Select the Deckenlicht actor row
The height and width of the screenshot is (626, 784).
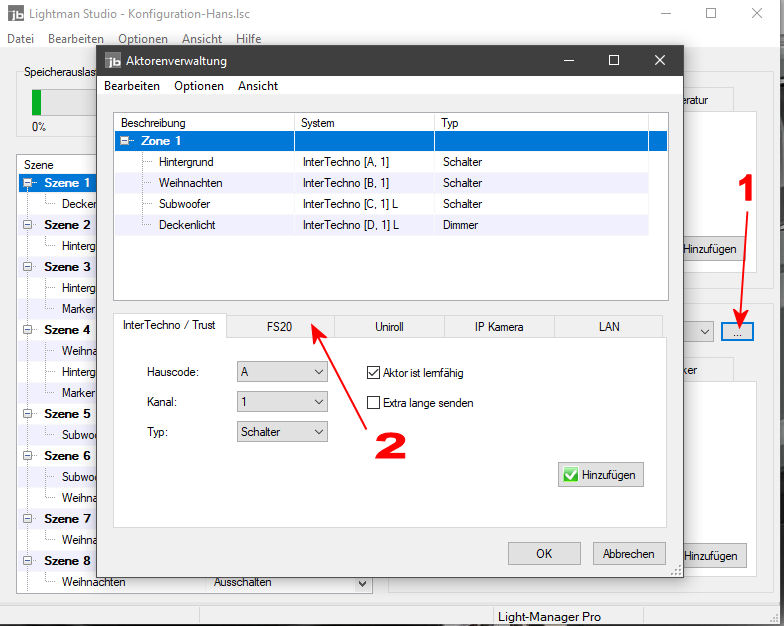click(186, 225)
